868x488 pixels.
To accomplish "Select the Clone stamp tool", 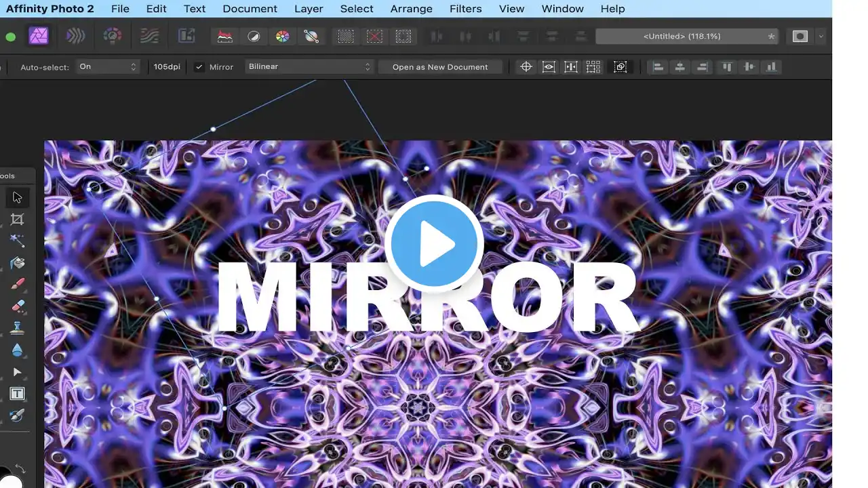I will coord(18,328).
